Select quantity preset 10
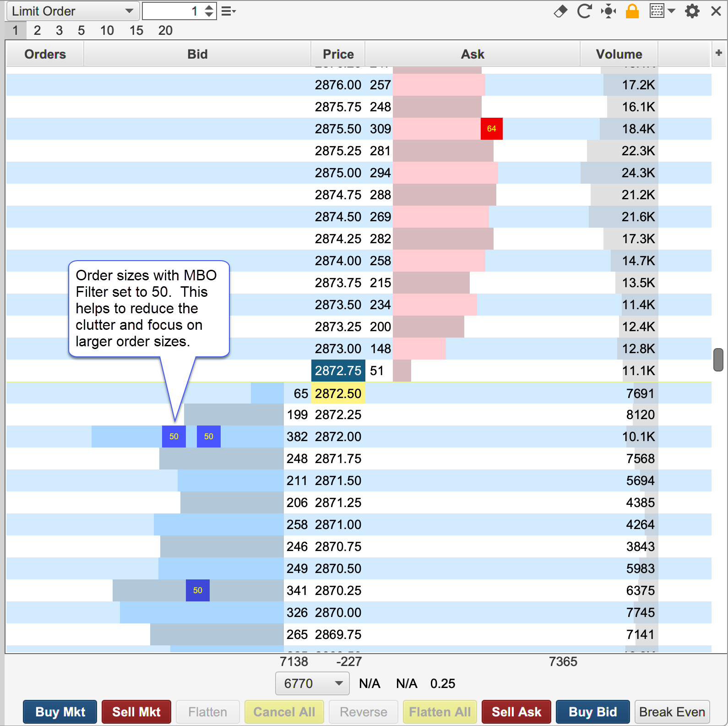Screen dimensions: 728x726 pos(107,31)
